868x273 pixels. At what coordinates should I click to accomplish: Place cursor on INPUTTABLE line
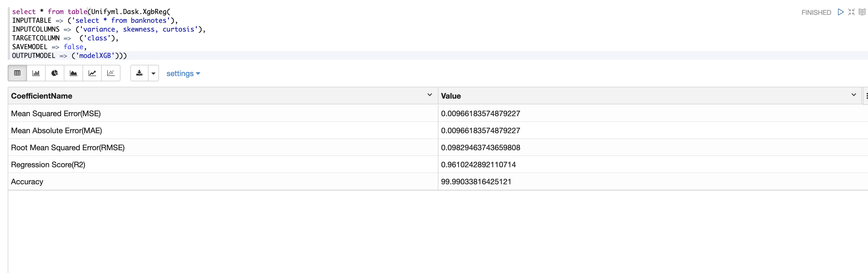pos(95,21)
